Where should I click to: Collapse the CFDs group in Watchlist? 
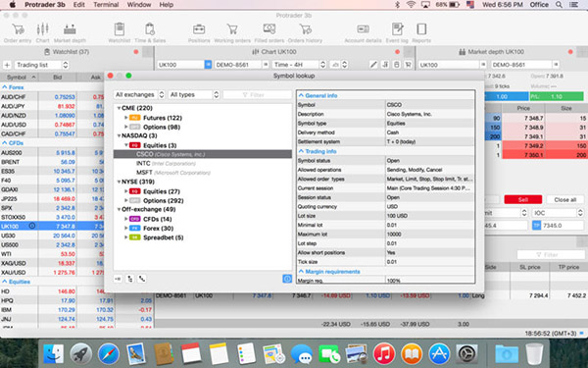coord(5,143)
